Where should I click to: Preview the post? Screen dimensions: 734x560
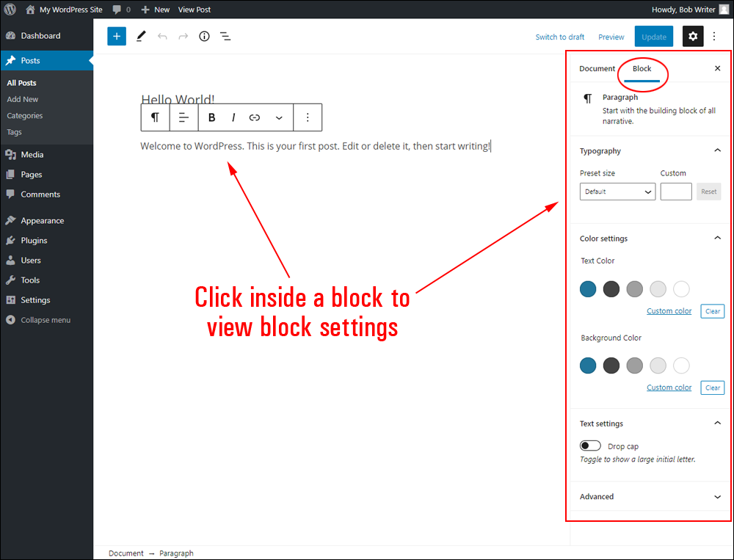611,37
